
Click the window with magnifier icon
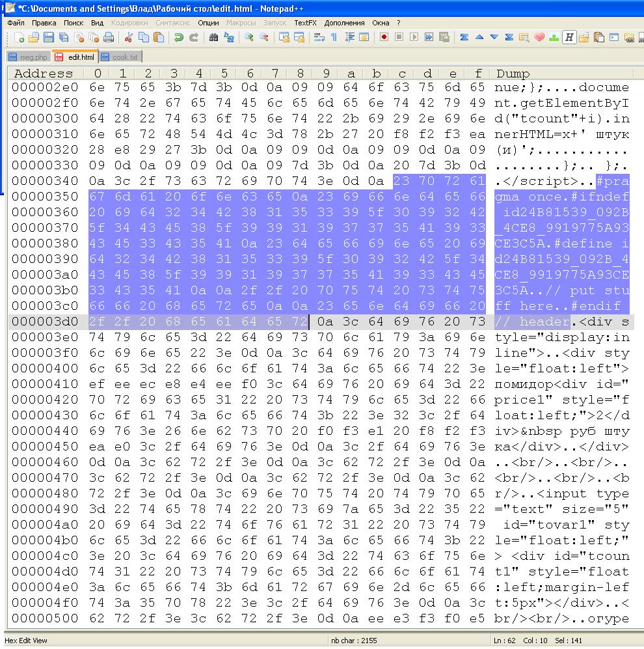(524, 38)
